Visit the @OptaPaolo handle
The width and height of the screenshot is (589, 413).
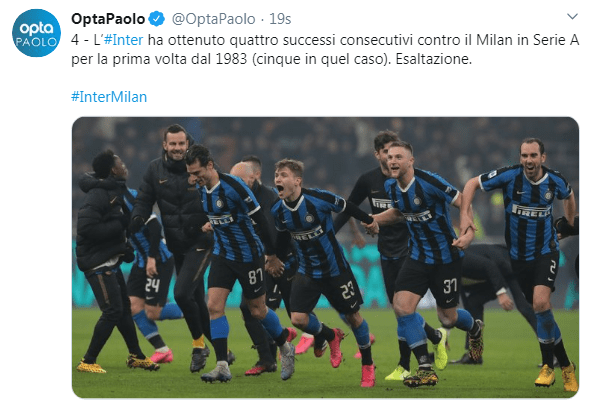[213, 19]
